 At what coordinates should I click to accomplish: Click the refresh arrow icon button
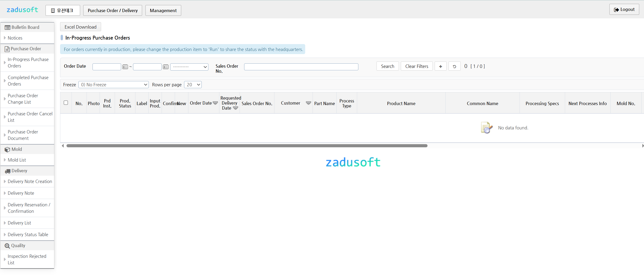coord(454,66)
